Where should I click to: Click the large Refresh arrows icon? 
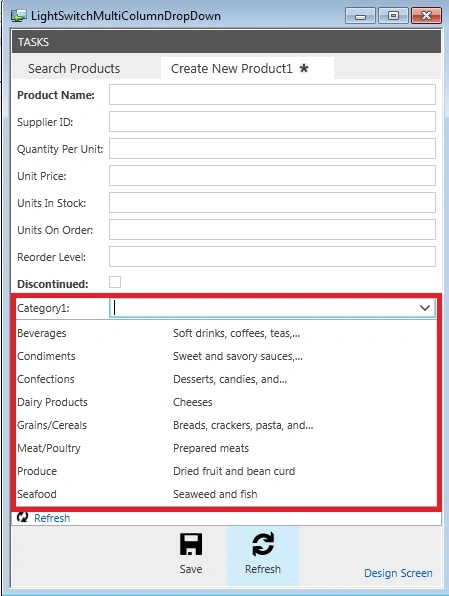[263, 544]
